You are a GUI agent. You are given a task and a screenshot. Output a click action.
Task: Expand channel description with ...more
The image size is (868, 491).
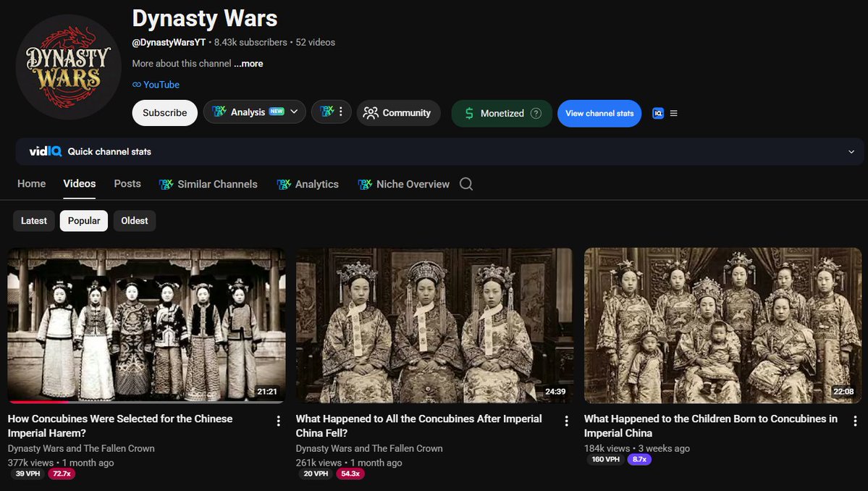[x=248, y=64]
